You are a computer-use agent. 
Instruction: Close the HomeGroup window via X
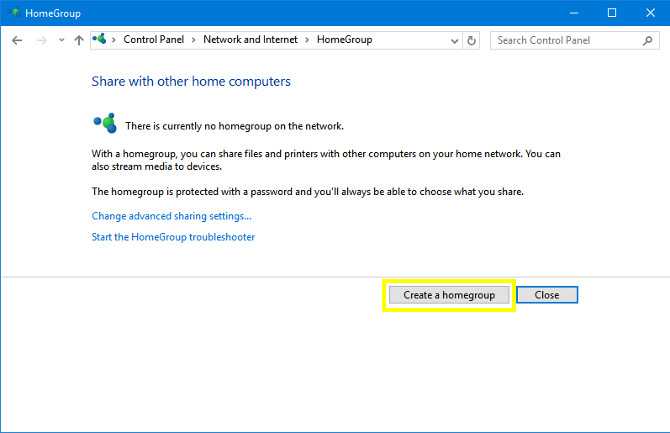(x=650, y=13)
